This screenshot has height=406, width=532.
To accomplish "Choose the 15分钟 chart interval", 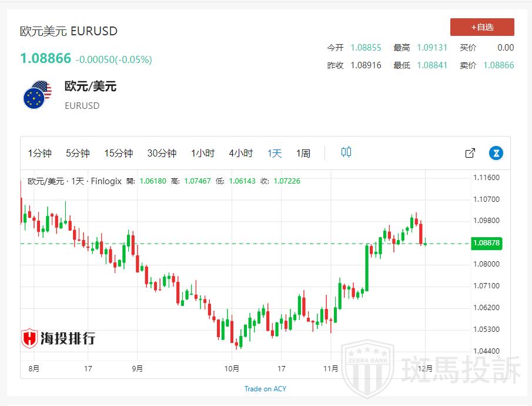I will (x=118, y=153).
